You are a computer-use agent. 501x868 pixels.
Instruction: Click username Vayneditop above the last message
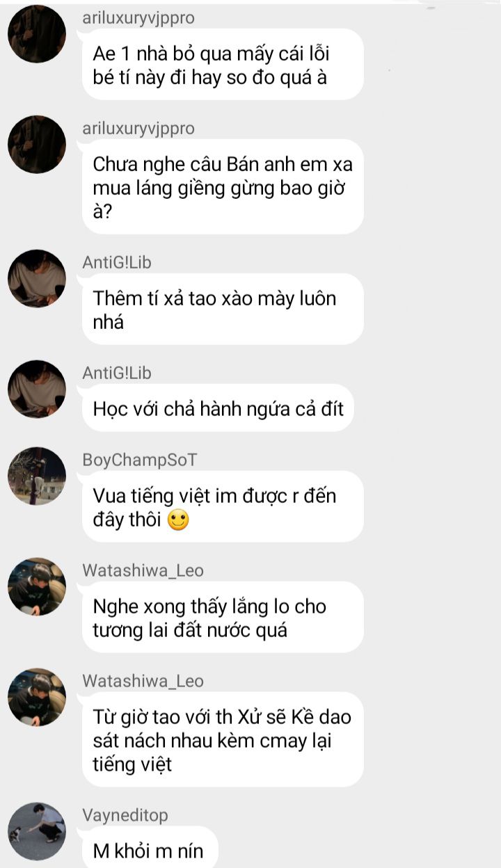pyautogui.click(x=125, y=815)
